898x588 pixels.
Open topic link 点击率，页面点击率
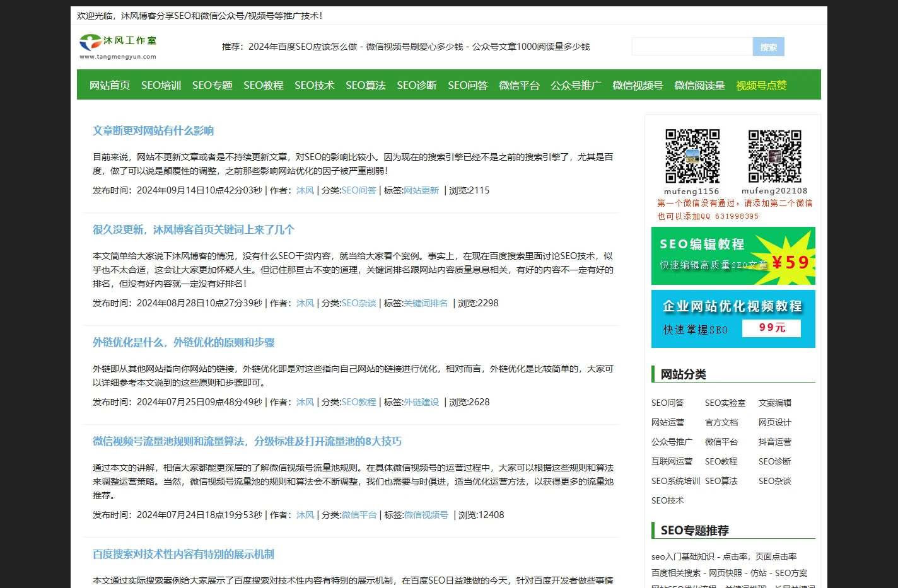pos(760,556)
